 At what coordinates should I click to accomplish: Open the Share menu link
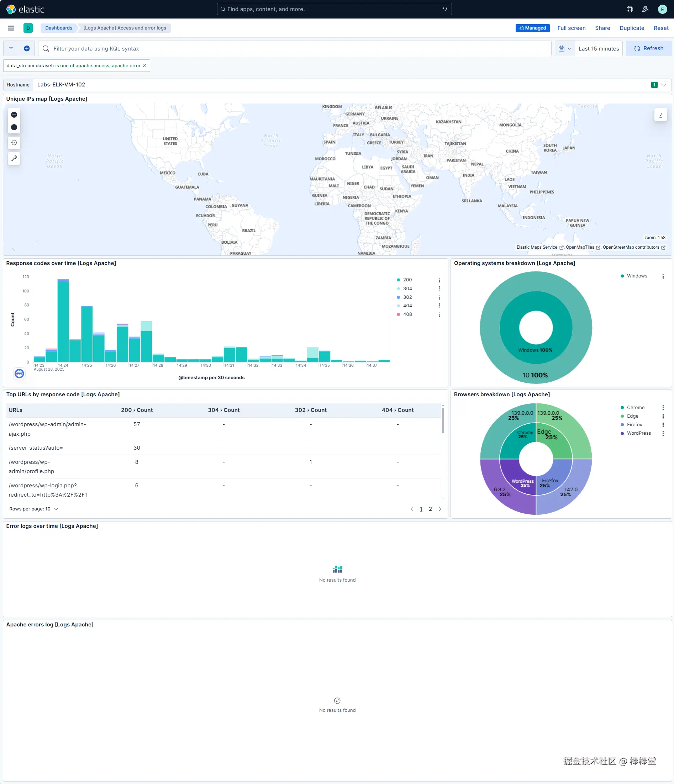[602, 28]
